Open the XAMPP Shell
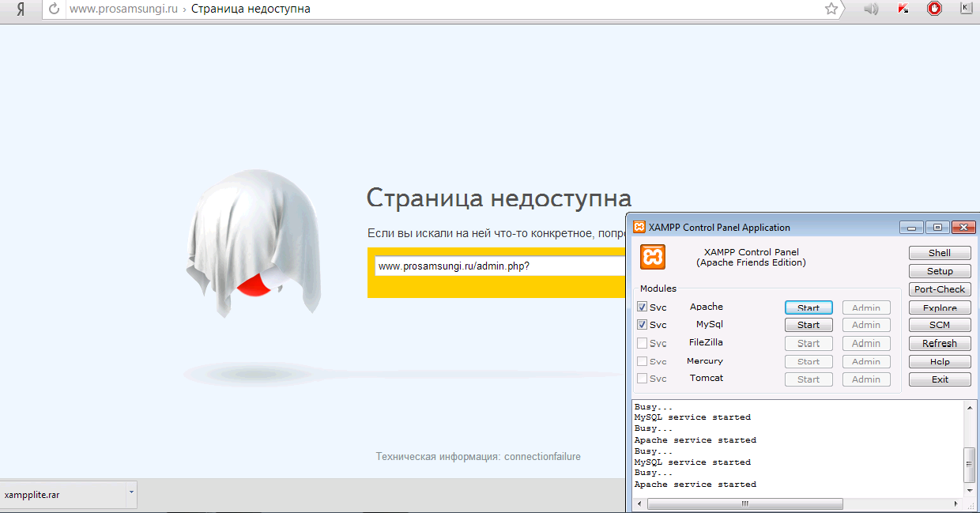The height and width of the screenshot is (513, 980). [940, 253]
